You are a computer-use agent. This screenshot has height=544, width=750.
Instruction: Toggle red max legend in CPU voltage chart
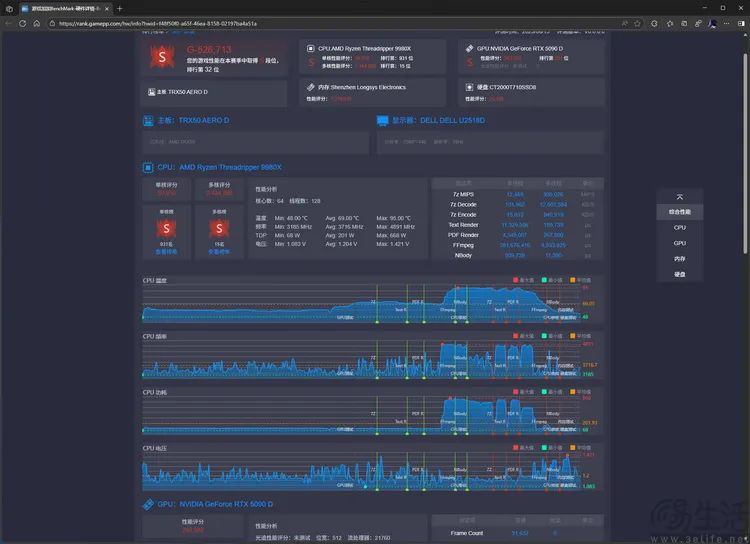(x=523, y=448)
